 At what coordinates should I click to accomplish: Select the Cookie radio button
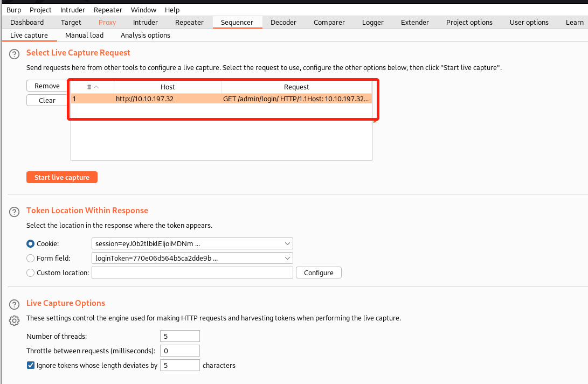(31, 243)
